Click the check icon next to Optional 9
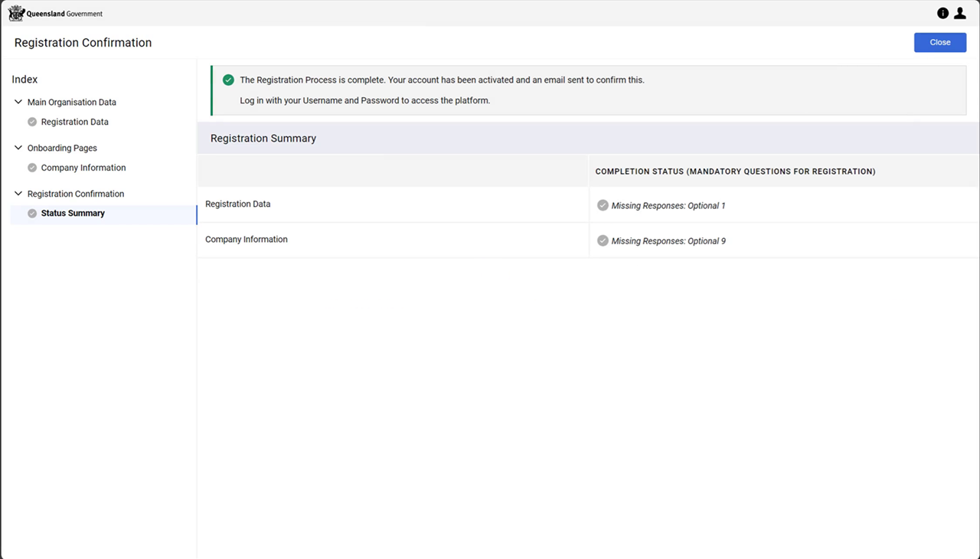980x559 pixels. pos(603,240)
